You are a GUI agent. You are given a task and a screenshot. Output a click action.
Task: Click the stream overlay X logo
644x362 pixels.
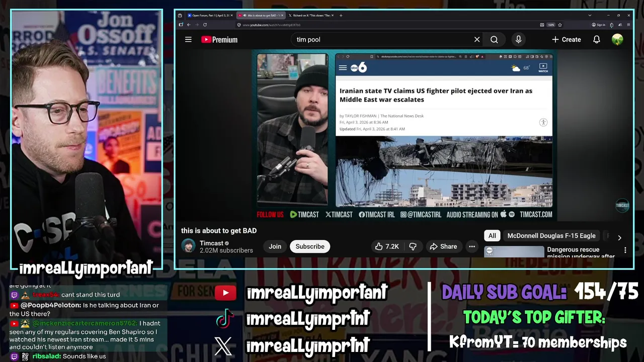point(223,346)
